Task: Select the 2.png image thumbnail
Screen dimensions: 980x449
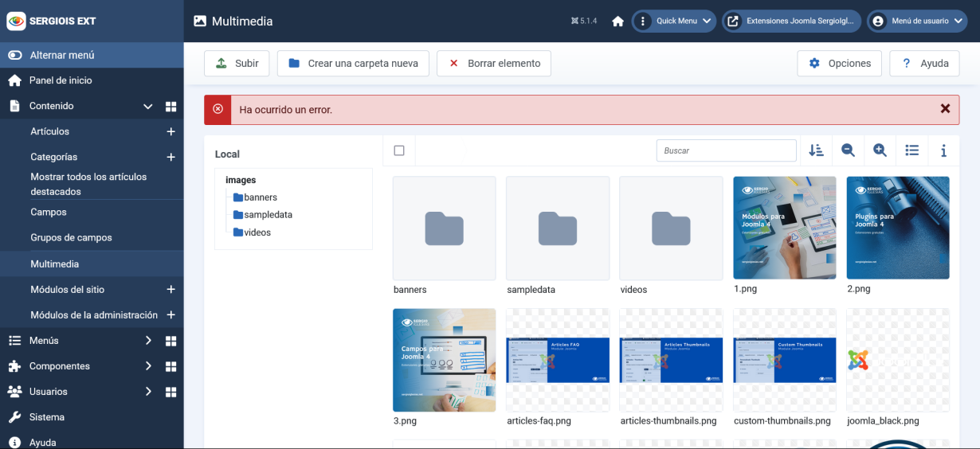Action: click(898, 228)
